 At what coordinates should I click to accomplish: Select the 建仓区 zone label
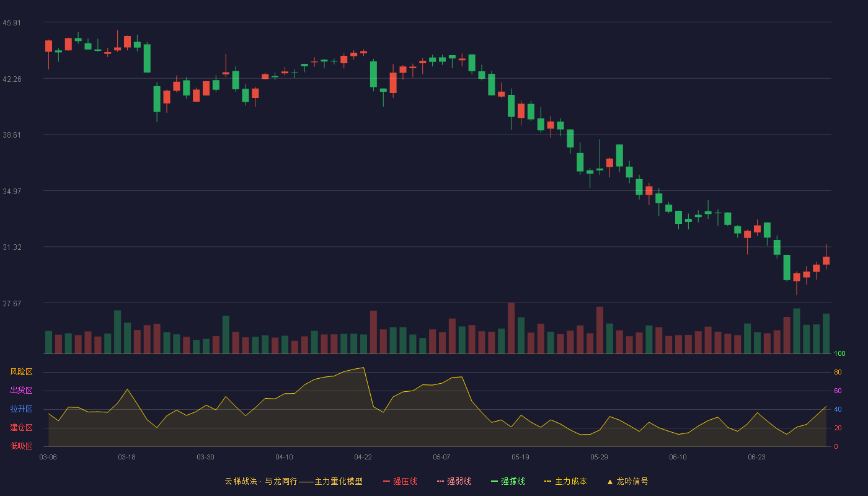pos(21,428)
